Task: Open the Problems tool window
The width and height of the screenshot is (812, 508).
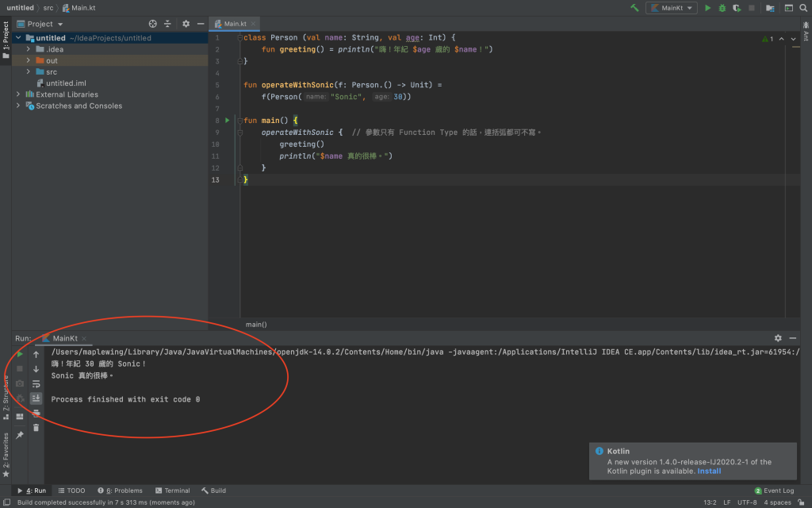Action: point(120,491)
